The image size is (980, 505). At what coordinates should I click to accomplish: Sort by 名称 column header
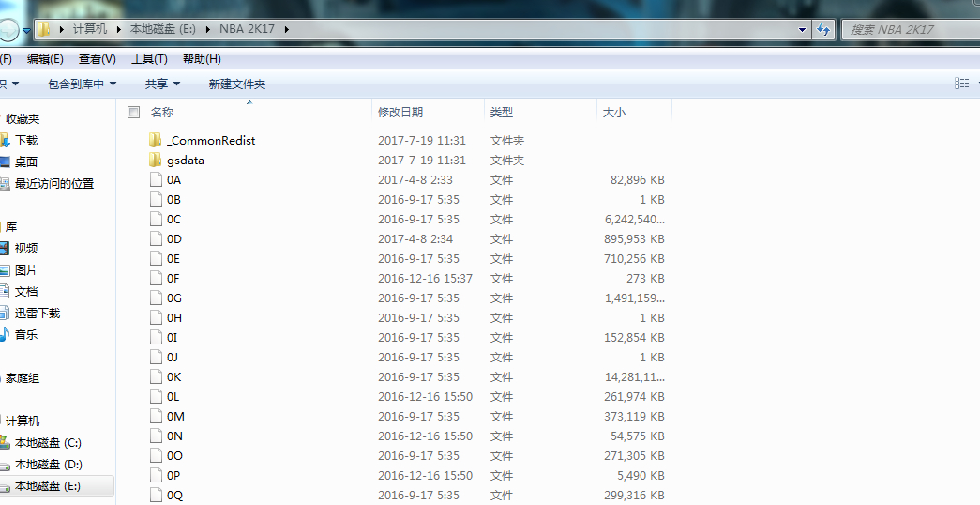(x=162, y=112)
